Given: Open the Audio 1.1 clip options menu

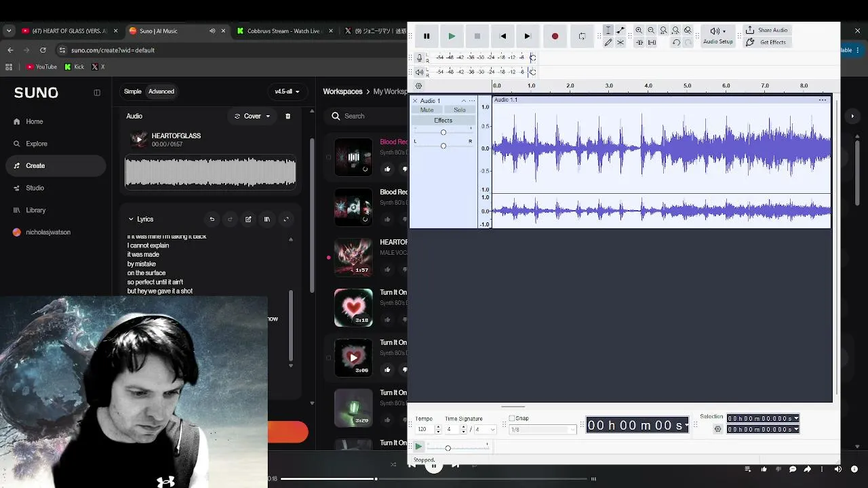Looking at the screenshot, I should click(823, 100).
